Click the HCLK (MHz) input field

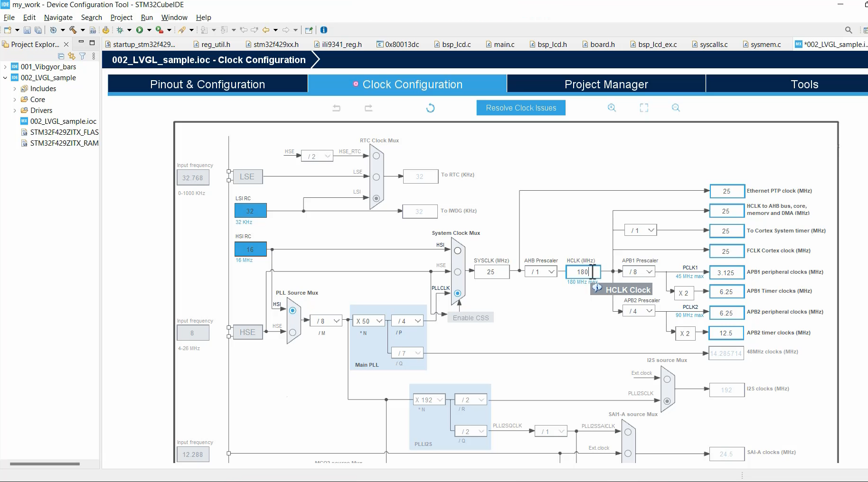(583, 272)
